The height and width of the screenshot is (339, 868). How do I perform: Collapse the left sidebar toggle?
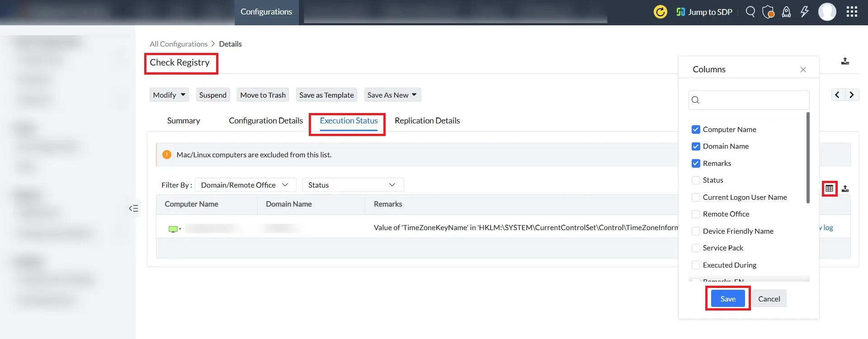(133, 208)
